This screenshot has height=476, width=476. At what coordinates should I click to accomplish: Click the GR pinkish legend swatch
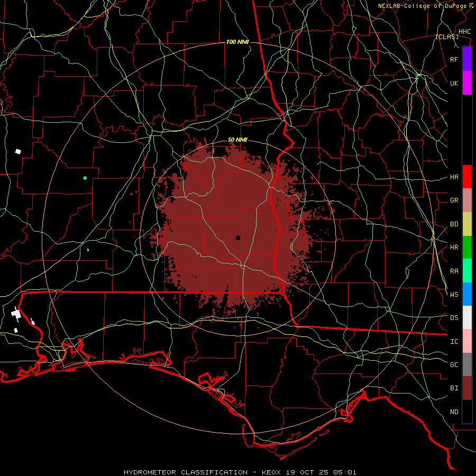coord(467,200)
